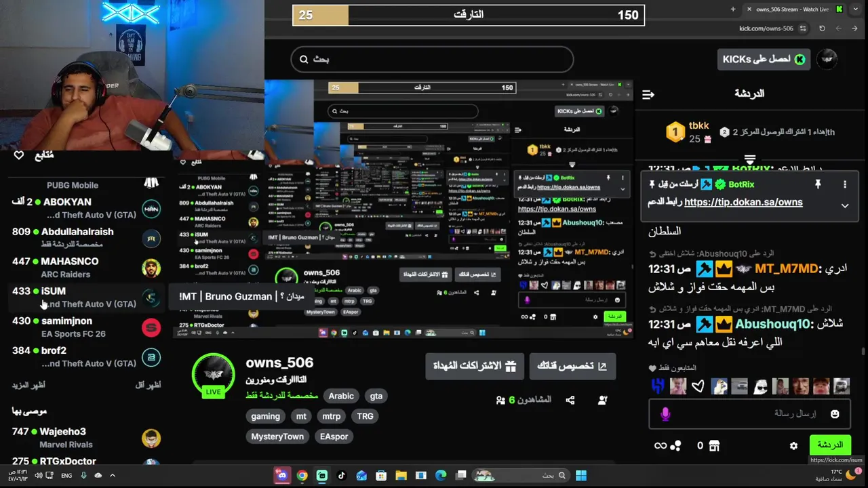The width and height of the screenshot is (868, 488).
Task: Click the Customize your channel button
Action: [573, 366]
